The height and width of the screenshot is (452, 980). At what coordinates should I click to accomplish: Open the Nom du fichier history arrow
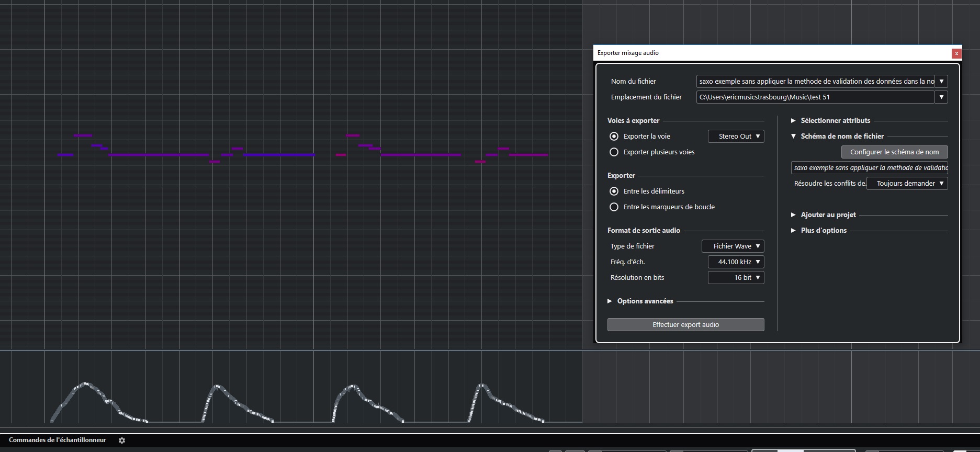point(941,82)
